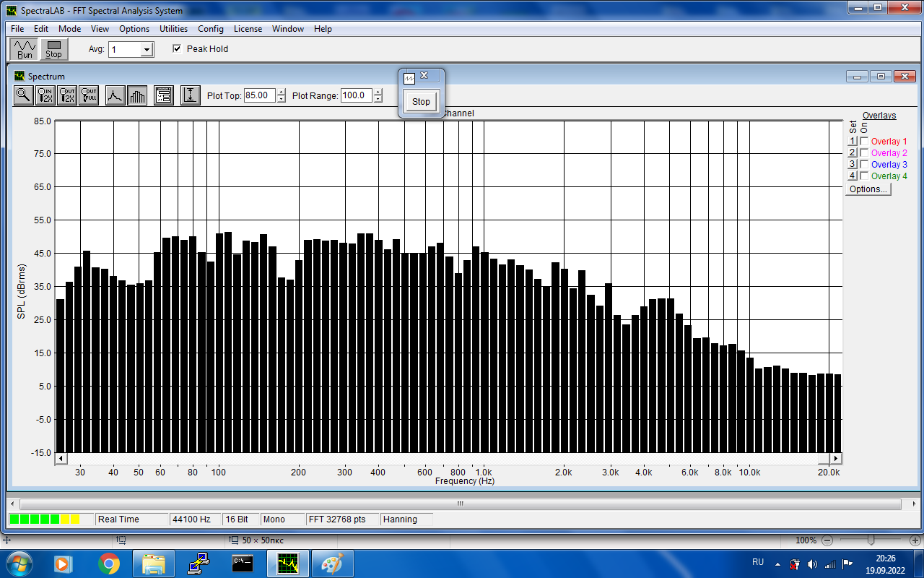Enable the Overlay 4 checkbox
Viewport: 924px width, 578px height.
(864, 176)
